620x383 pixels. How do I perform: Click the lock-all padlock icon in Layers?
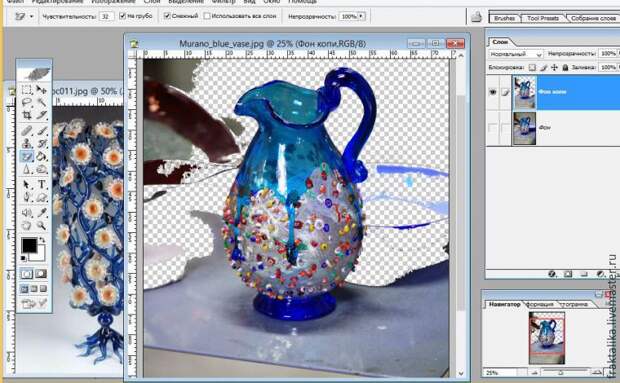click(565, 68)
